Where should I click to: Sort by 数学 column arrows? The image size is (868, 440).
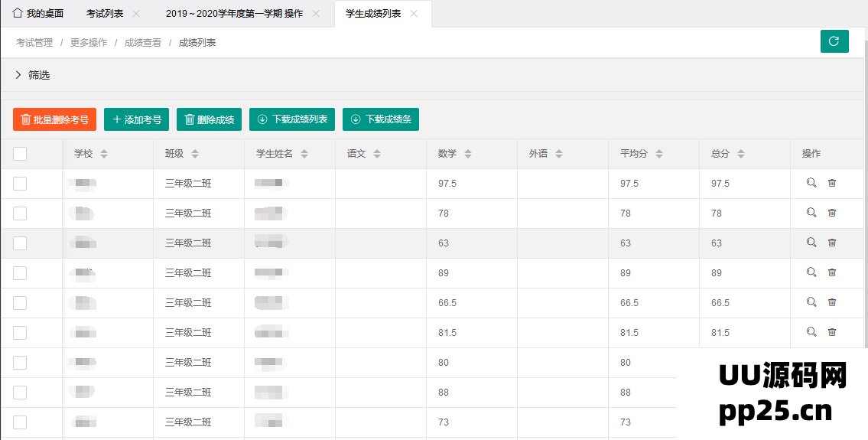click(468, 154)
